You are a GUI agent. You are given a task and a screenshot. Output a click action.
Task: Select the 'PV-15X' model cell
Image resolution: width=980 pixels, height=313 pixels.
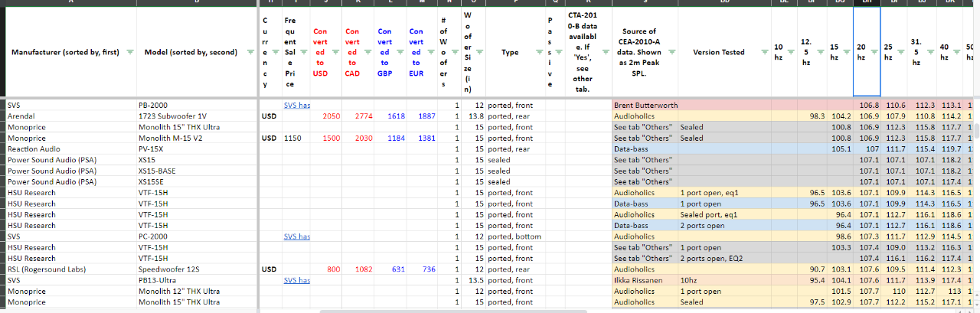pos(198,148)
